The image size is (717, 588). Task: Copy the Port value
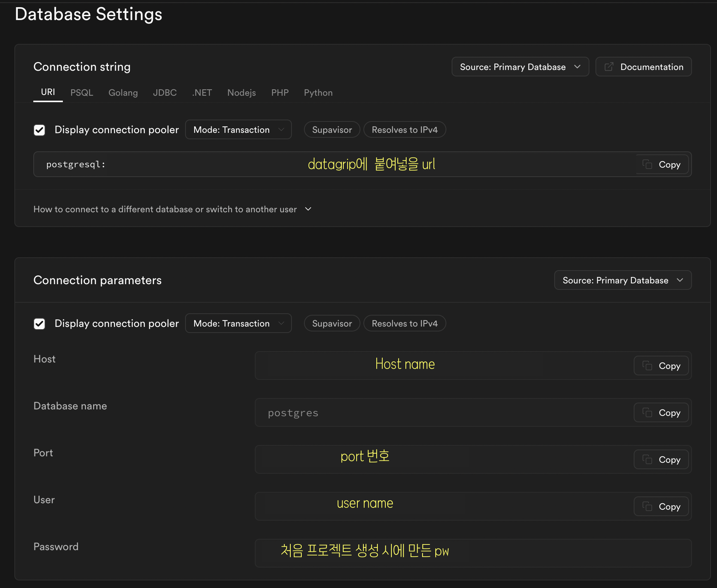[661, 460]
